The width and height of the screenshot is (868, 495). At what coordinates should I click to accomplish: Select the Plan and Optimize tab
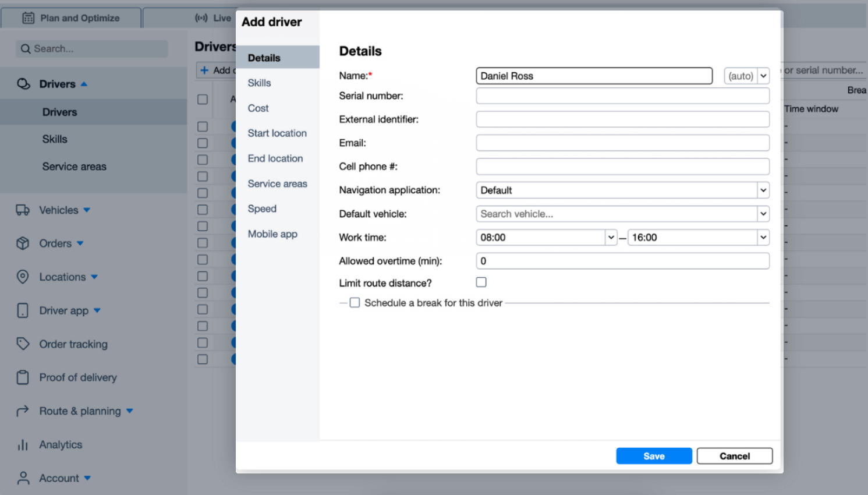click(70, 18)
